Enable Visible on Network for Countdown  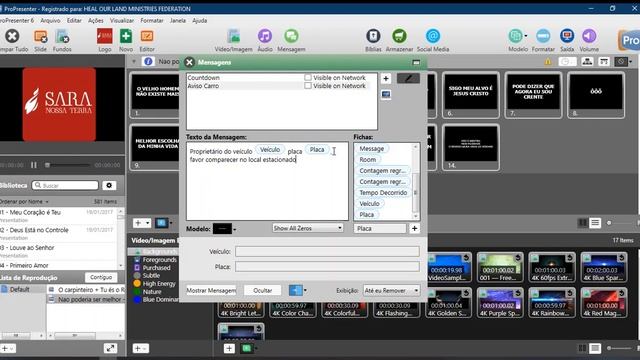pyautogui.click(x=308, y=78)
